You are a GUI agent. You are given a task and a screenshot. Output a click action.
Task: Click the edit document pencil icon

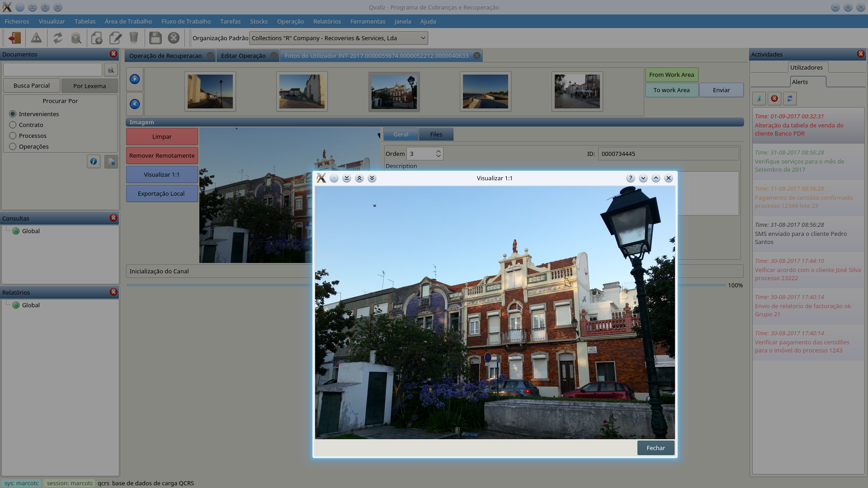click(x=116, y=38)
